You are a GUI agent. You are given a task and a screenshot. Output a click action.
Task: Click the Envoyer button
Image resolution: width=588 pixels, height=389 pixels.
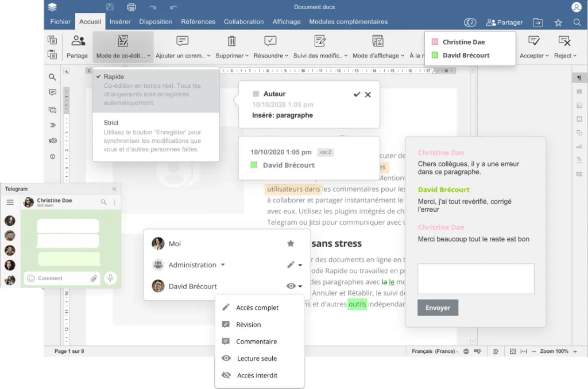pyautogui.click(x=438, y=308)
